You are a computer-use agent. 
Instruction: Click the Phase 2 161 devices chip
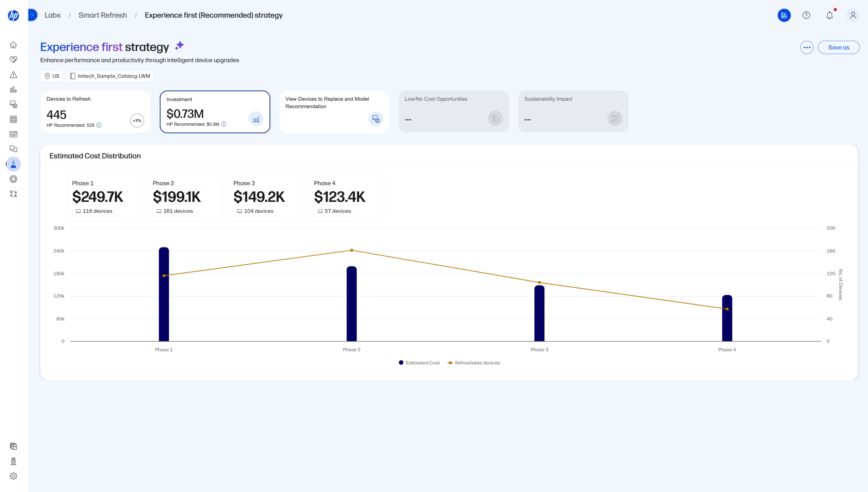[174, 211]
